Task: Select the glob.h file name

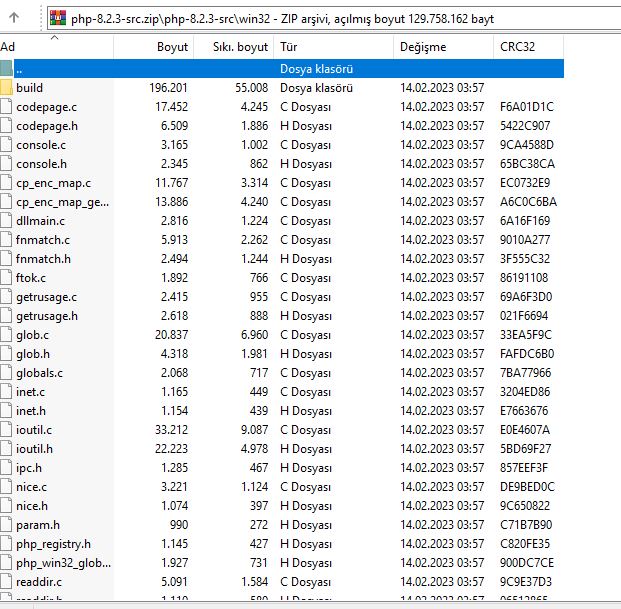Action: coord(33,354)
